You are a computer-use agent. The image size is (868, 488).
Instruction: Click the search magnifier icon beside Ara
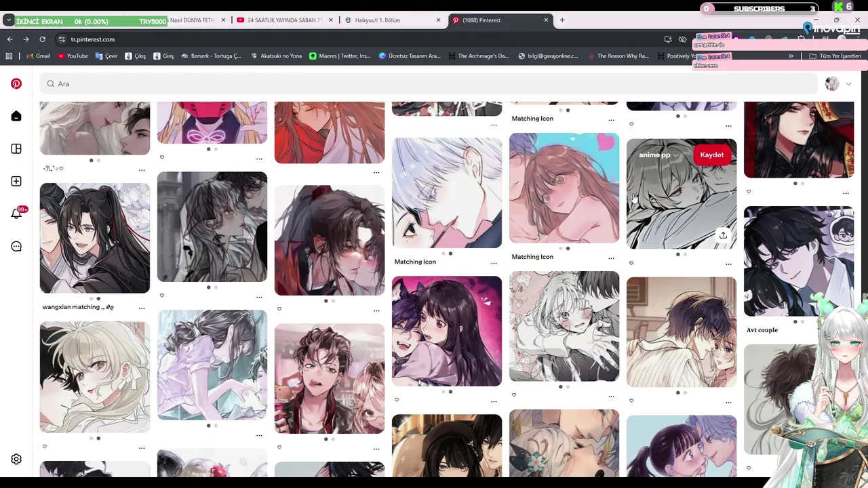tap(50, 84)
